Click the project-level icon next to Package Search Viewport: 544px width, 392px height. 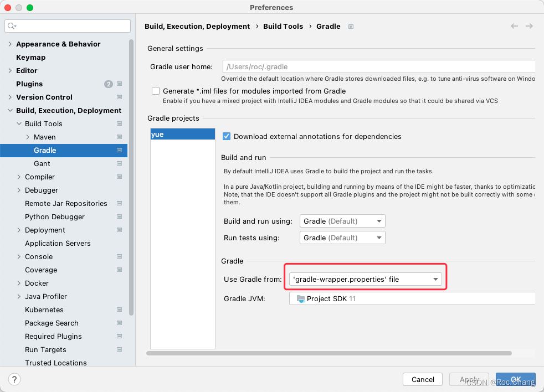pyautogui.click(x=119, y=323)
